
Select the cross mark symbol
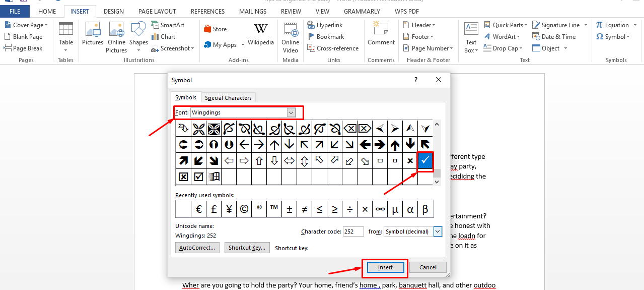click(x=410, y=161)
